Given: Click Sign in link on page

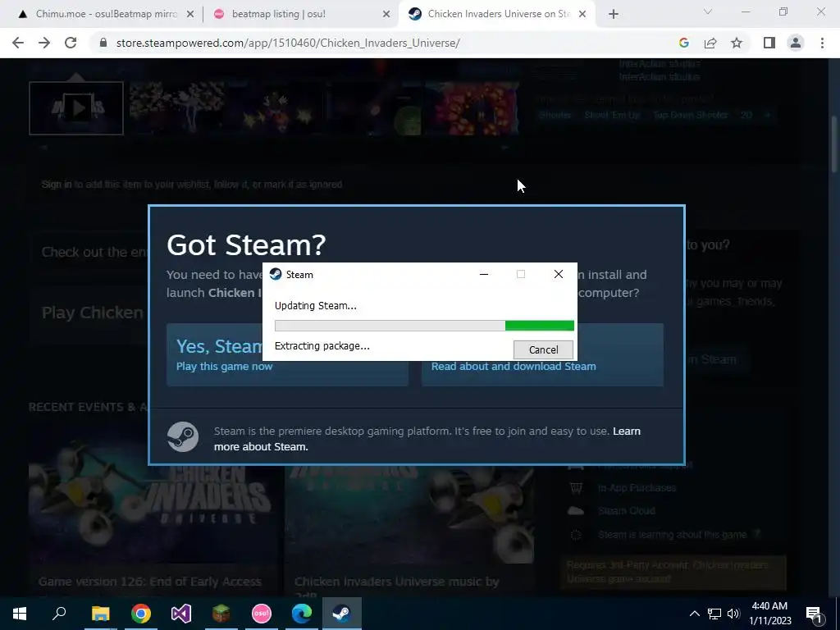Looking at the screenshot, I should coord(57,185).
